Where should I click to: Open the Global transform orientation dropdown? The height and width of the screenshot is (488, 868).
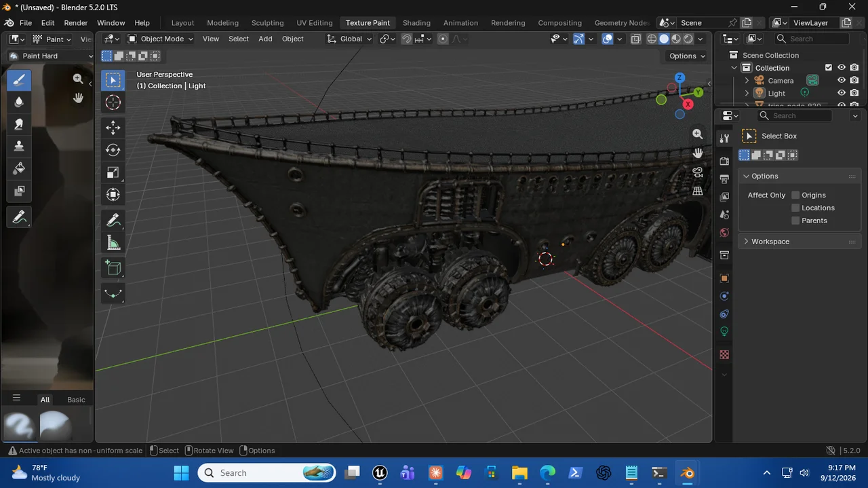pyautogui.click(x=350, y=39)
